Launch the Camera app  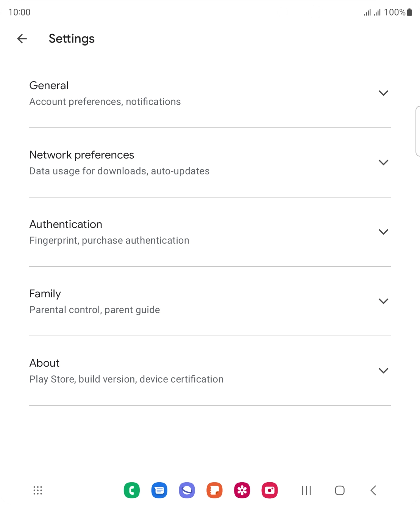(269, 490)
